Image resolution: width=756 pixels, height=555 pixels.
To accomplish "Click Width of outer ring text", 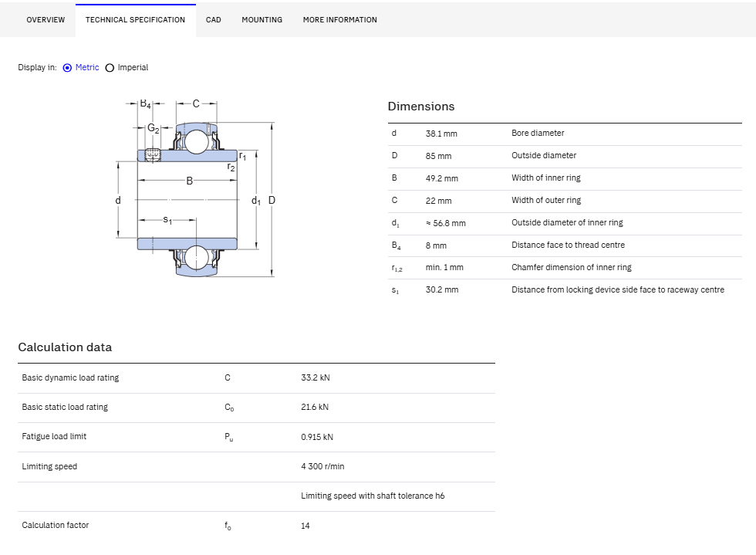I will [x=546, y=200].
